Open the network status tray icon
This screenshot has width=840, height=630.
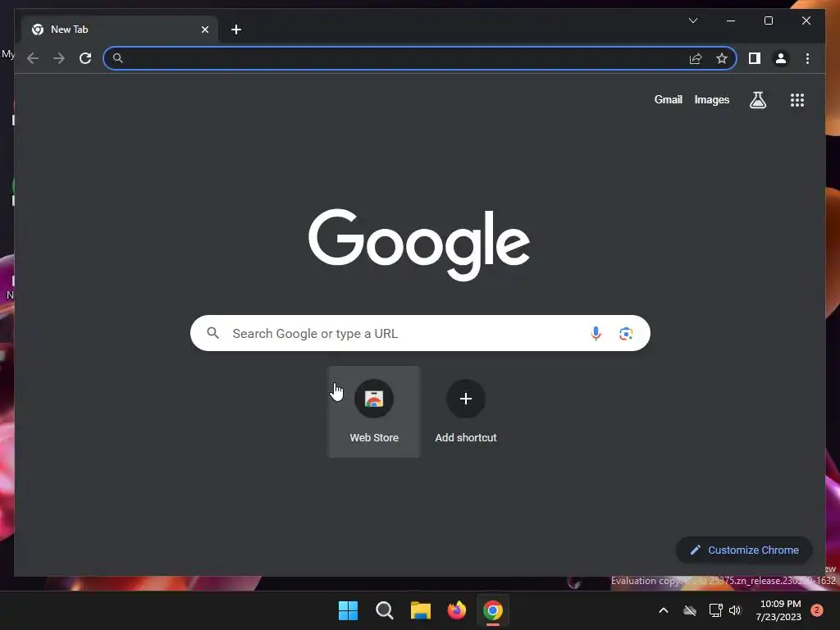pyautogui.click(x=715, y=610)
